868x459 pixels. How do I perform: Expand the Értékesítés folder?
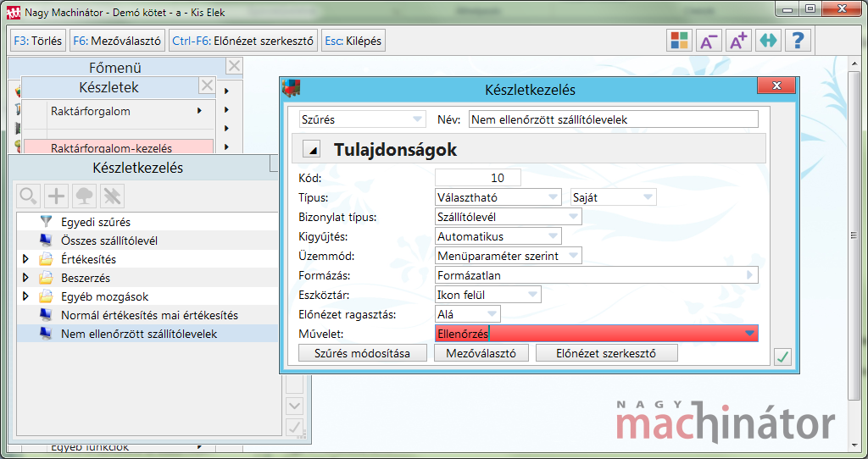tap(25, 259)
